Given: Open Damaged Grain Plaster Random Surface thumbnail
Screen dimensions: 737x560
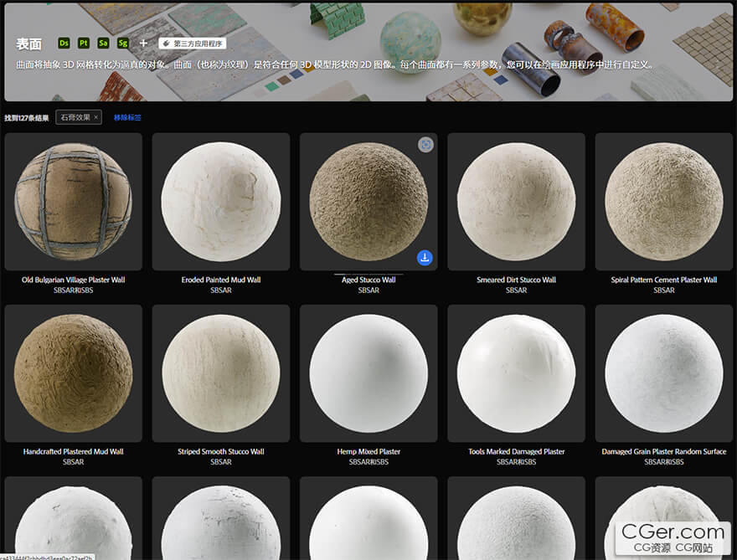Looking at the screenshot, I should (x=663, y=373).
